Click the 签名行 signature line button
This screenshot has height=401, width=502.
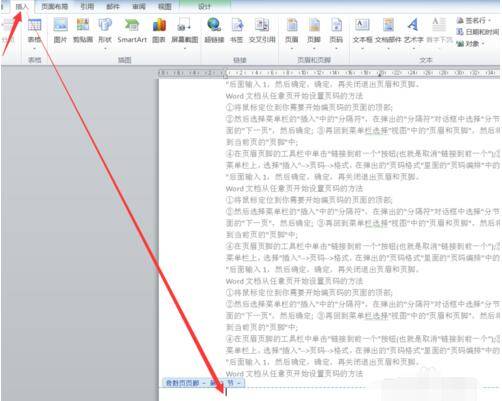[474, 21]
